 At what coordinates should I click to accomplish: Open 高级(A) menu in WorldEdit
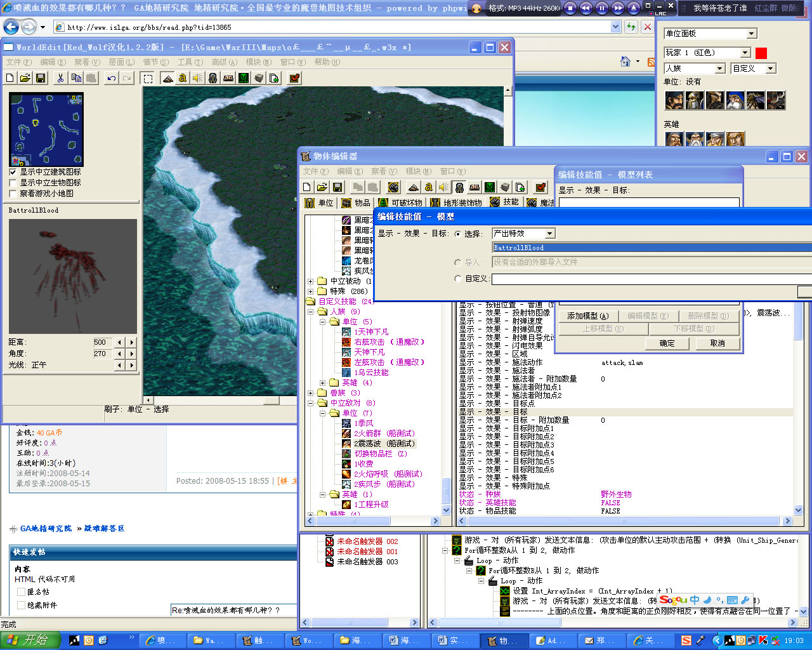(x=224, y=62)
